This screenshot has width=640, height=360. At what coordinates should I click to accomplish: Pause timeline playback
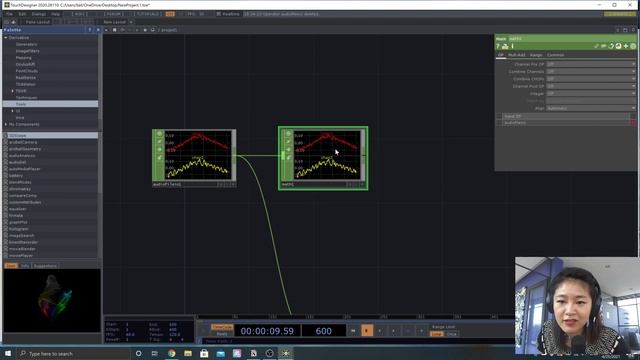coord(367,331)
